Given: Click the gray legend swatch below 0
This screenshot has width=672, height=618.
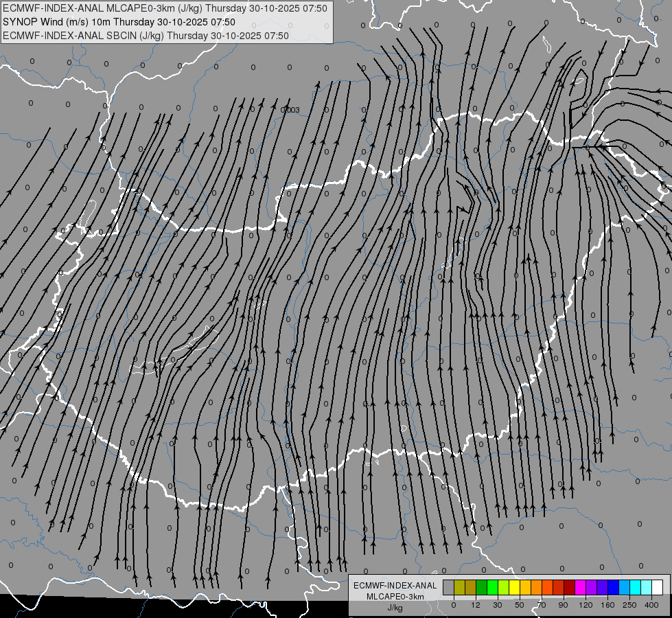Looking at the screenshot, I should (x=449, y=587).
